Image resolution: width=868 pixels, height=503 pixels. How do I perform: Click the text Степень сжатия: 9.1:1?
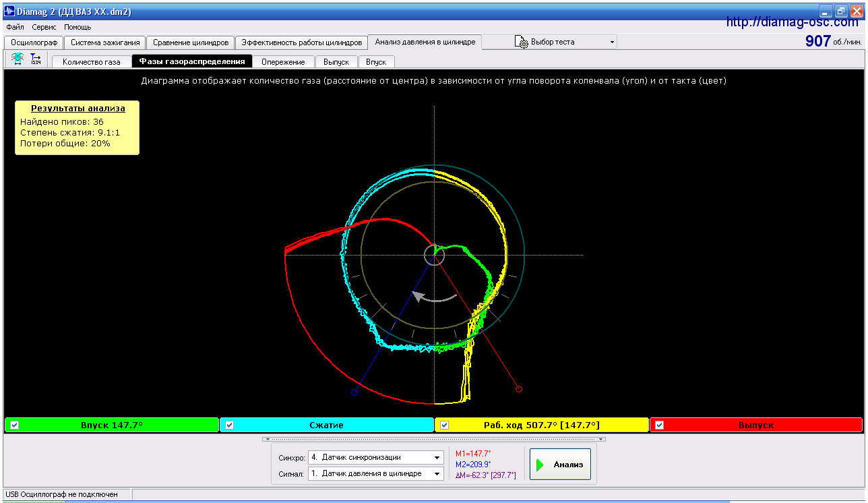point(70,133)
